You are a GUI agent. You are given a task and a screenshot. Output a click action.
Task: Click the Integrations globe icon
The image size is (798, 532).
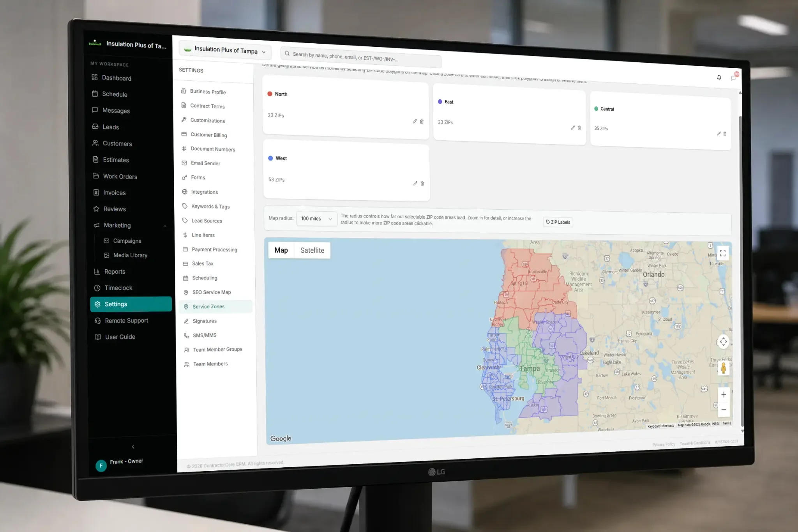185,192
